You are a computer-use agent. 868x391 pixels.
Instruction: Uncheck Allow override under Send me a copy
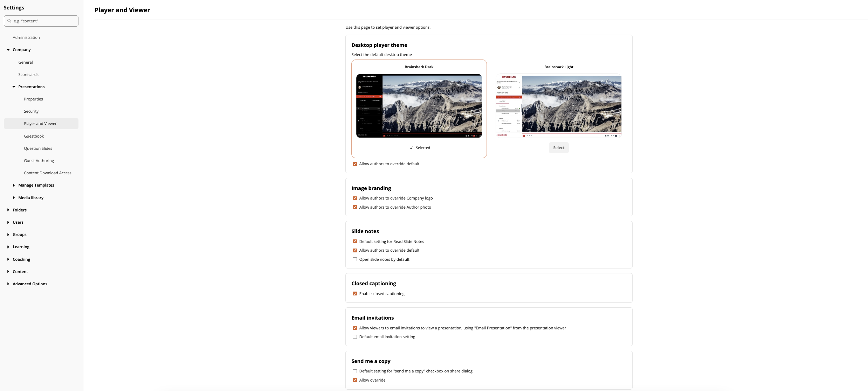point(354,380)
